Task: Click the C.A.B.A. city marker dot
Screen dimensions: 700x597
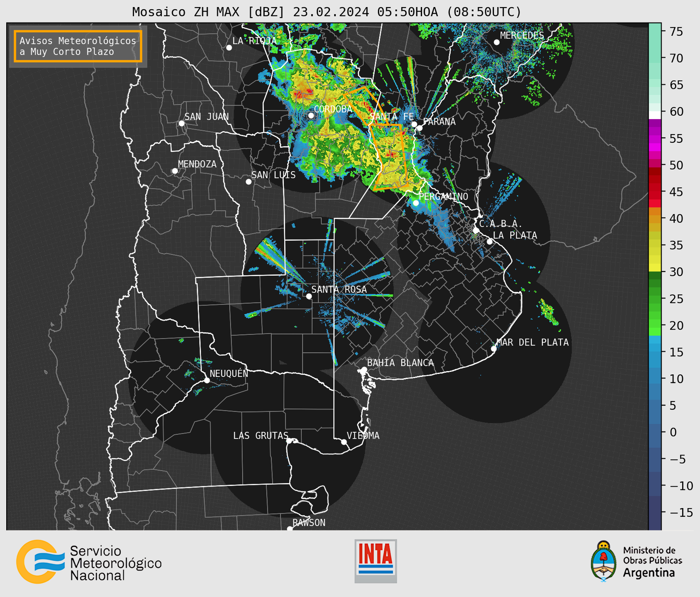Action: 476,230
